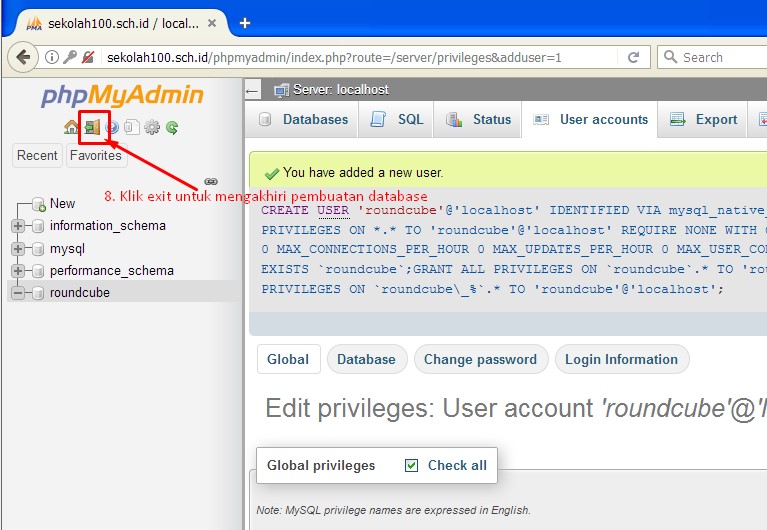Expand the mysql database node

[x=18, y=248]
